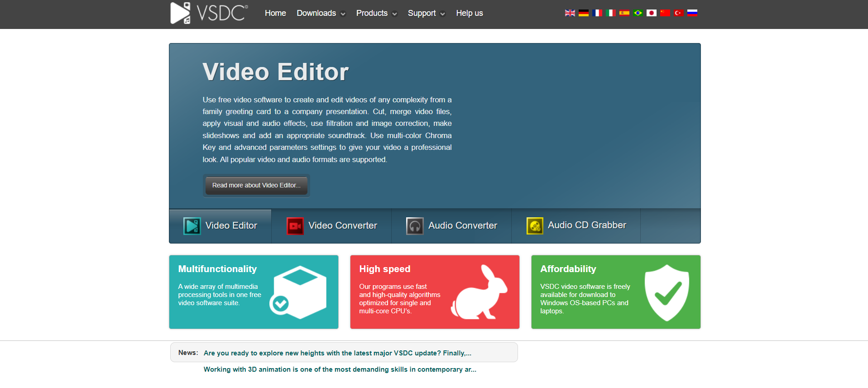
Task: Select the Japanese flag language option
Action: pyautogui.click(x=652, y=13)
